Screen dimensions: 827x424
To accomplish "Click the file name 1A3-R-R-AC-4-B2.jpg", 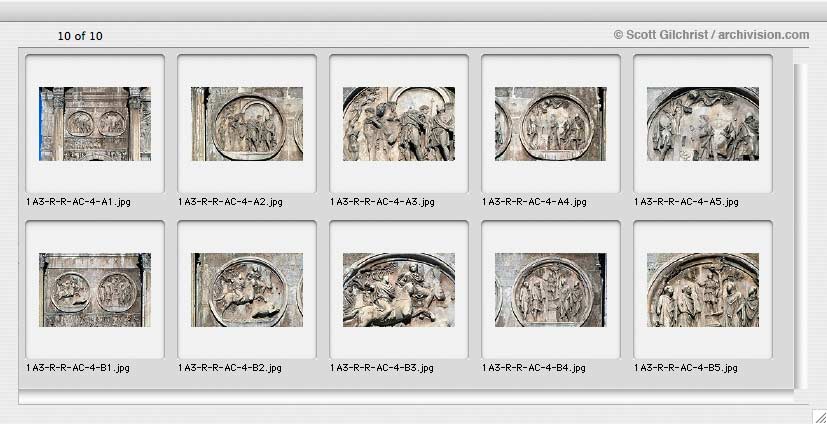I will (229, 368).
